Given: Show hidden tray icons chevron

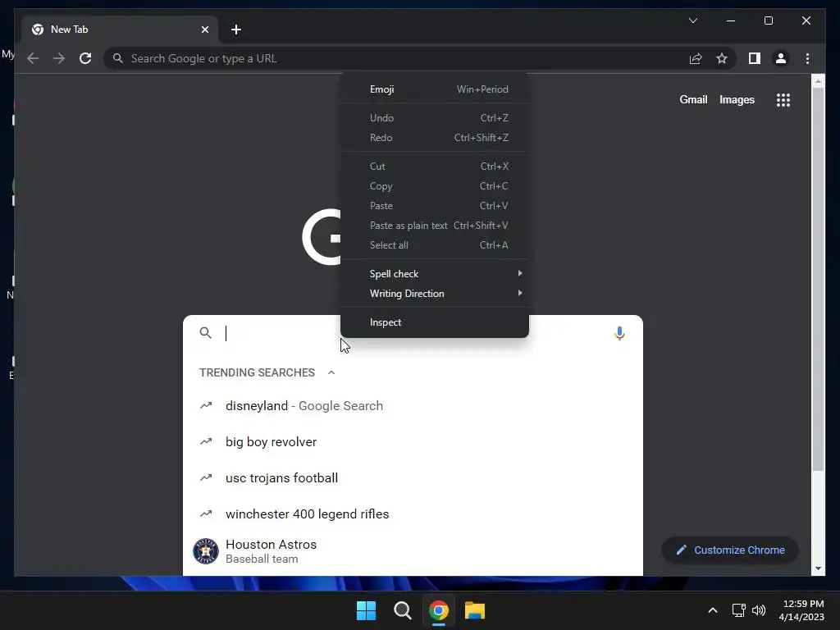Looking at the screenshot, I should pyautogui.click(x=713, y=610).
